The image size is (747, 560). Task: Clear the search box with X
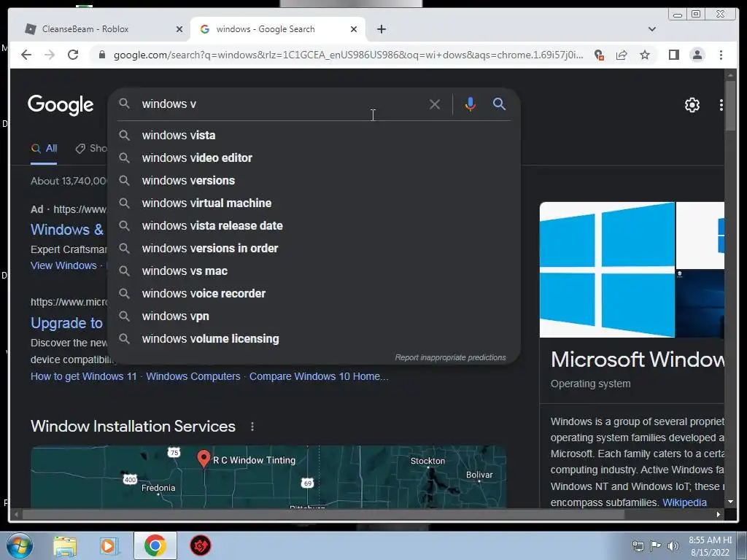coord(435,104)
